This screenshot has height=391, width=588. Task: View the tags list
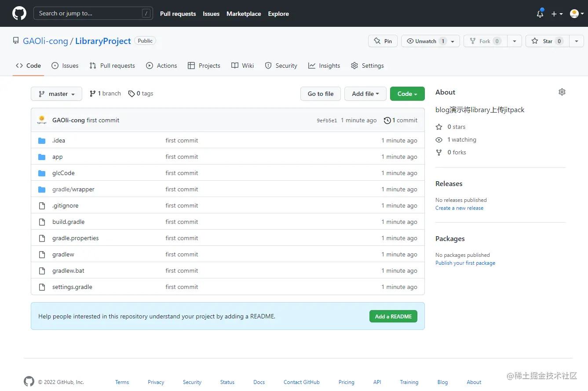(141, 94)
